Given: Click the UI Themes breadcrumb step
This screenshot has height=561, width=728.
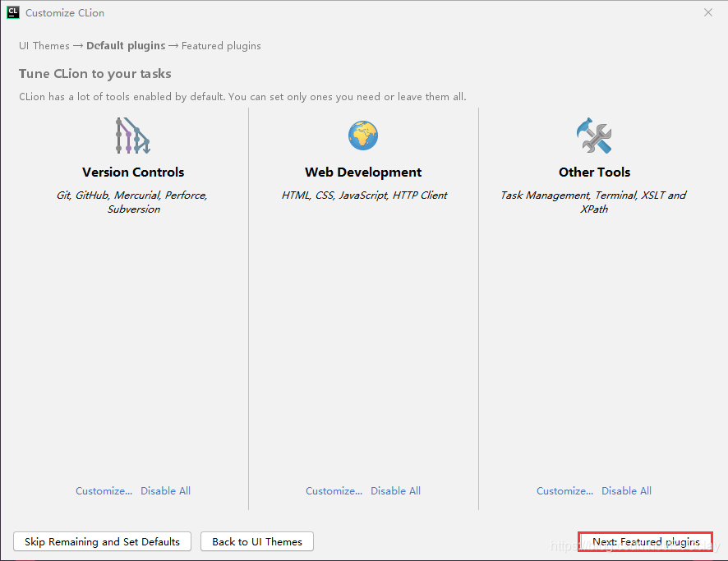Looking at the screenshot, I should click(44, 46).
